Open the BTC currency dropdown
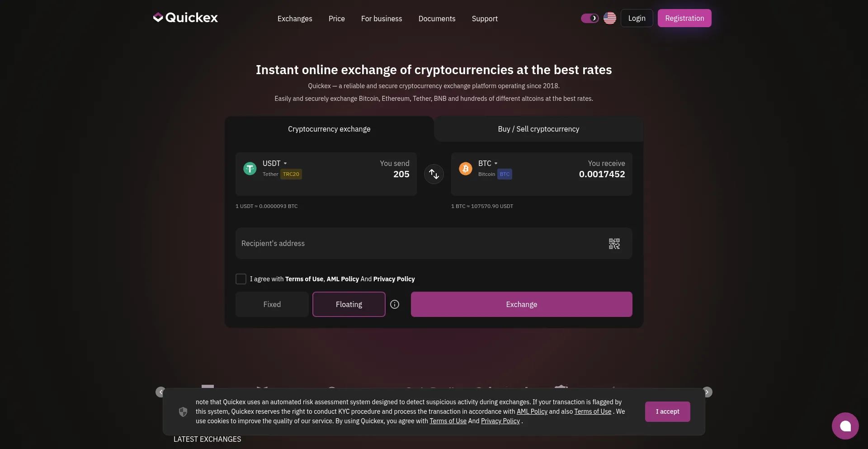 (487, 163)
